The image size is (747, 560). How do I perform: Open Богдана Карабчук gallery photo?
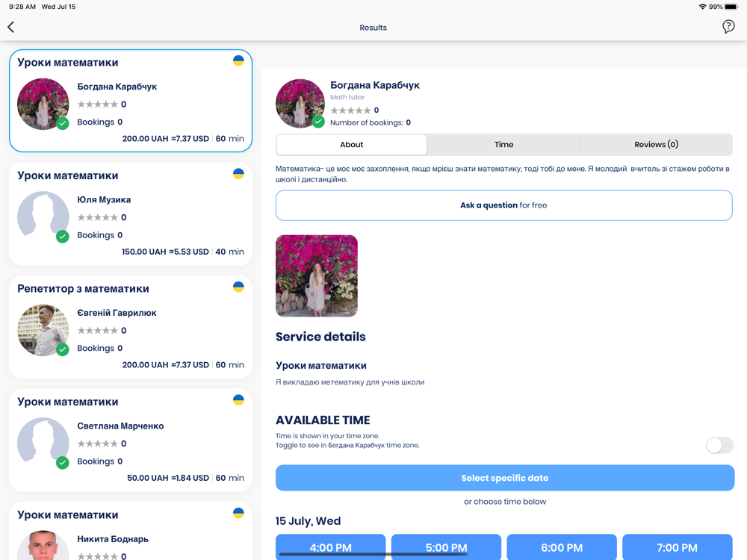(317, 276)
